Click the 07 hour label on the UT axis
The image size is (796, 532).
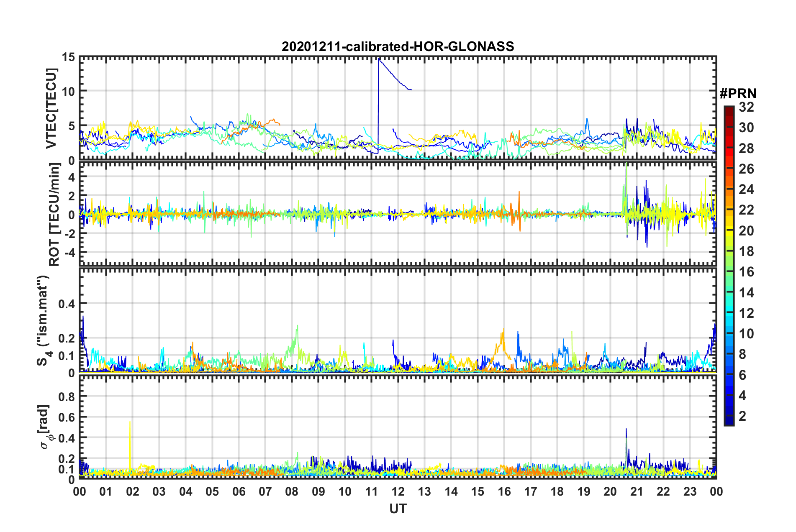265,491
